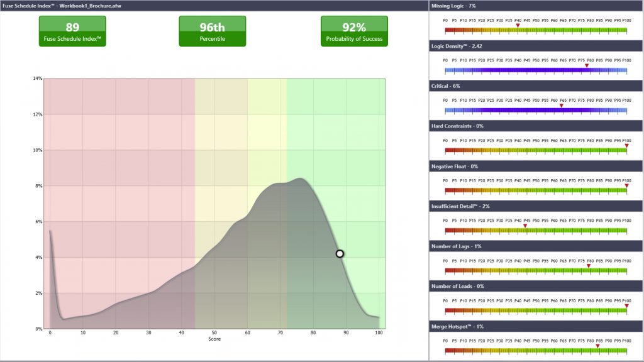
Task: Select the "Hard Constraints - 0%" panel header
Action: point(536,126)
